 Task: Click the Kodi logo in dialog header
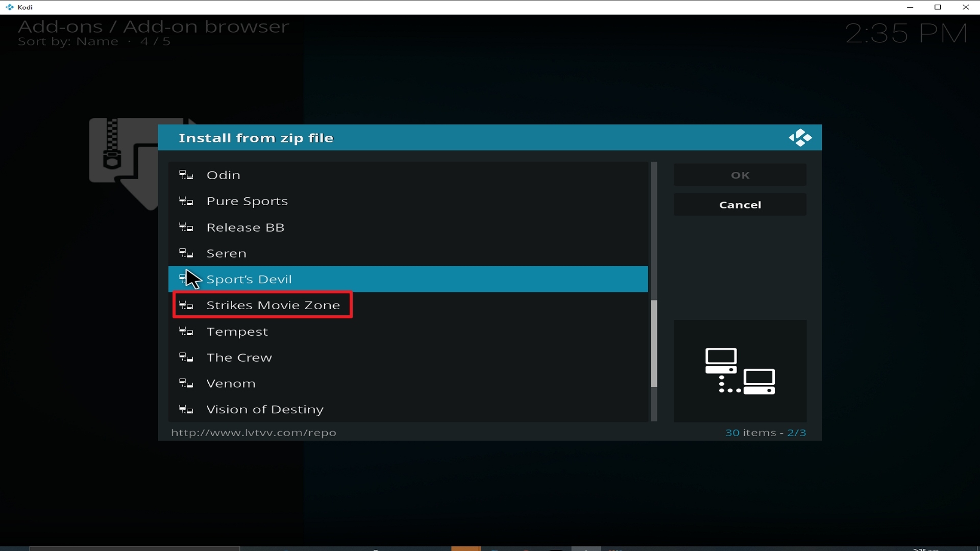coord(800,138)
